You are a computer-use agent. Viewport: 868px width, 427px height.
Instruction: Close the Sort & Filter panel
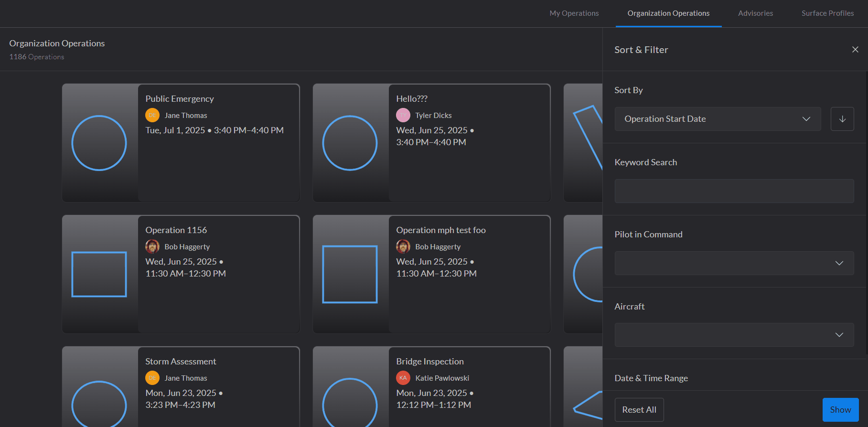tap(855, 50)
